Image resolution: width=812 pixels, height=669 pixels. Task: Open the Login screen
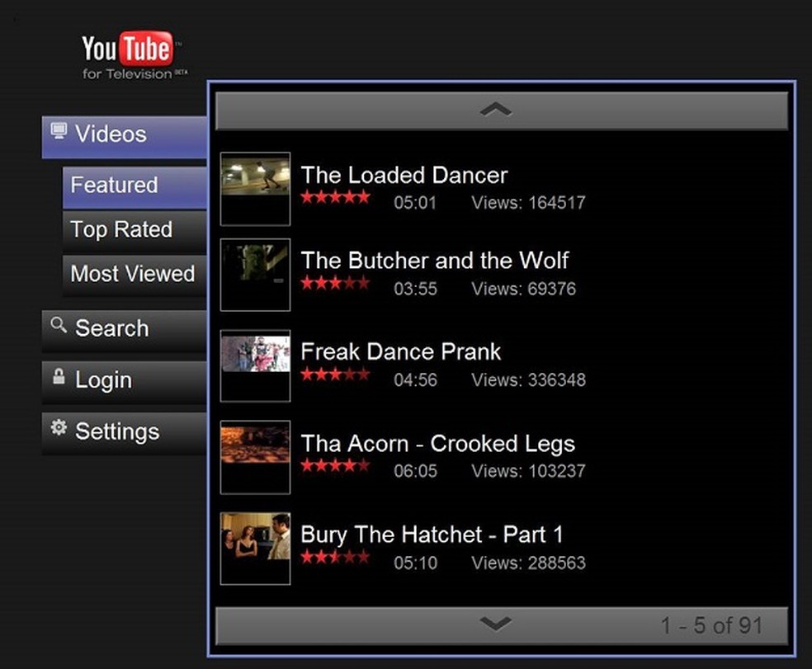(103, 380)
